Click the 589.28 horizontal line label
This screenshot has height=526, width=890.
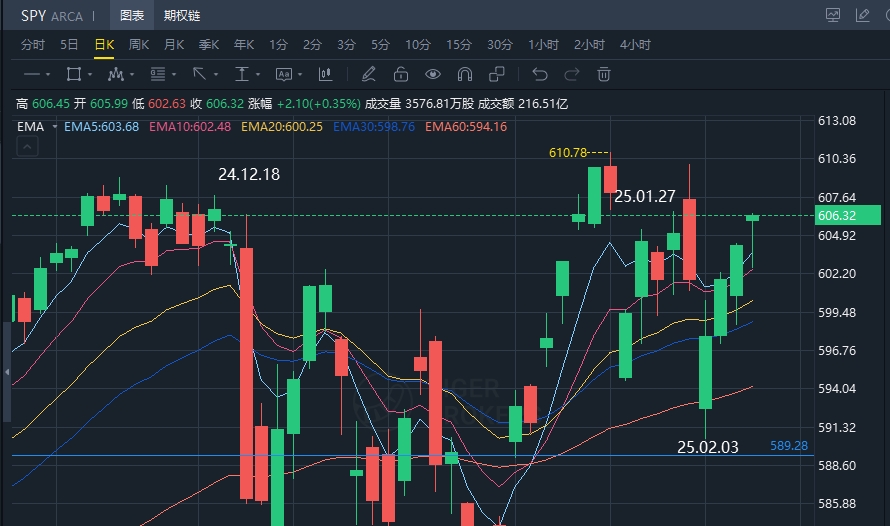[789, 446]
